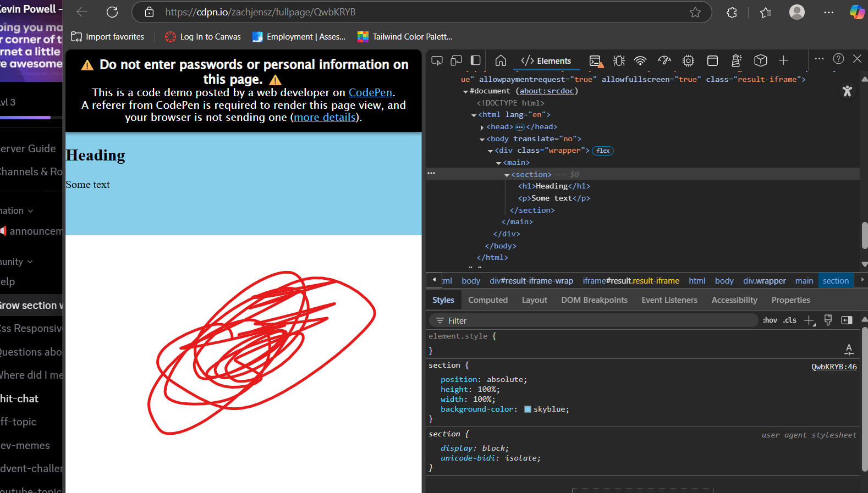Toggle :hov element state panel
The height and width of the screenshot is (493, 868).
(770, 320)
